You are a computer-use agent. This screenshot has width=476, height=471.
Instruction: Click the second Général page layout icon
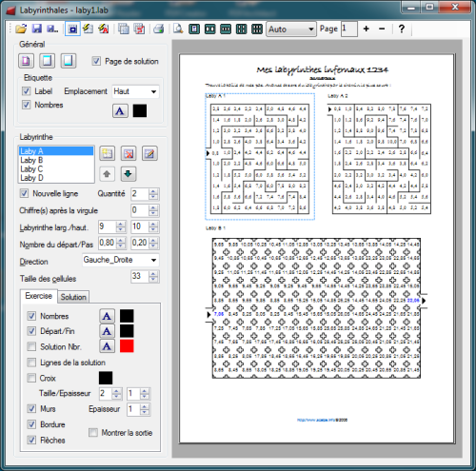point(47,61)
